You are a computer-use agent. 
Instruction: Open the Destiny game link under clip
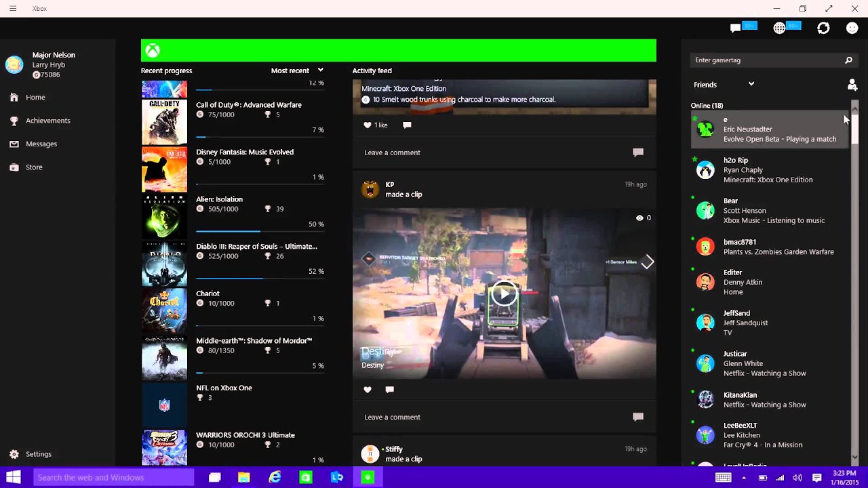point(372,365)
